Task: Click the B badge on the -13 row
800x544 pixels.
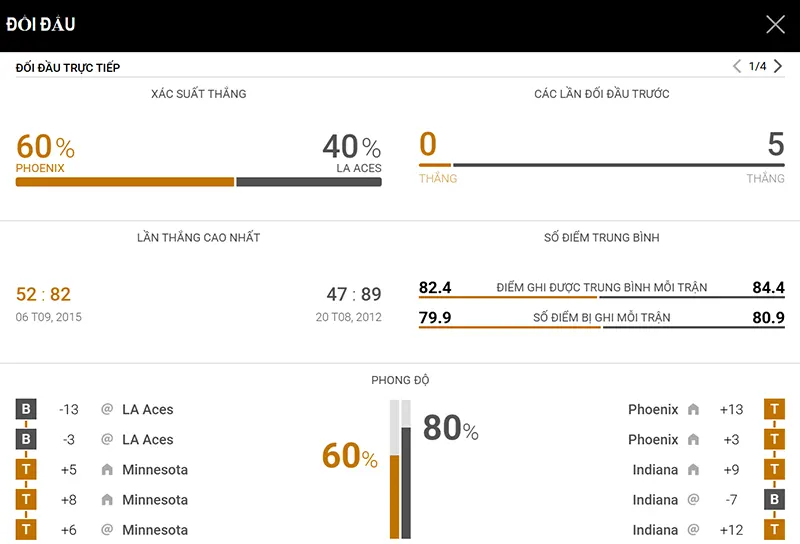Action: (x=26, y=409)
